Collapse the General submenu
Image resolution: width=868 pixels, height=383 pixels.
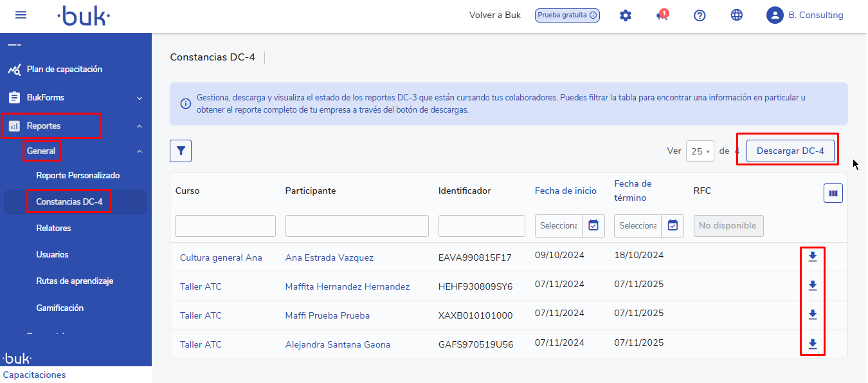point(140,151)
